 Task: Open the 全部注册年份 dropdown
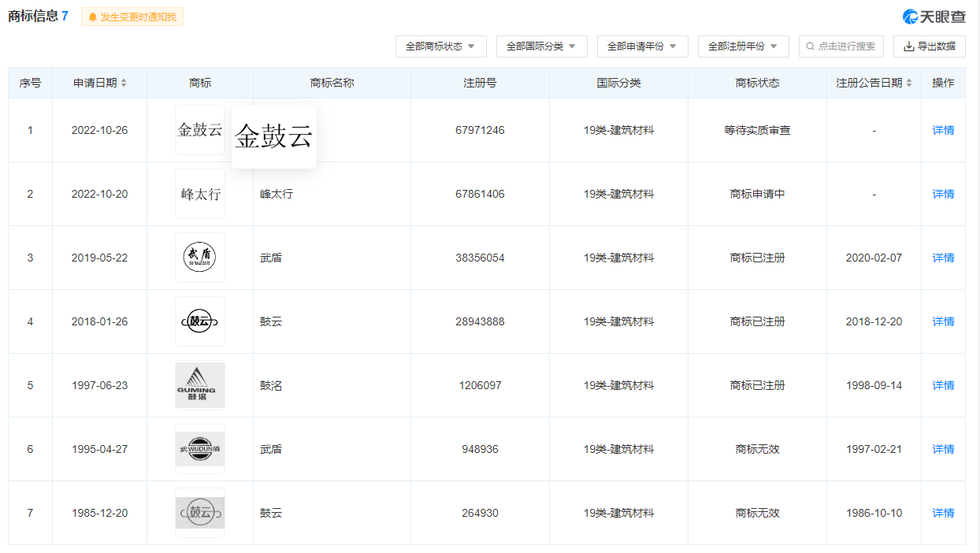coord(743,46)
